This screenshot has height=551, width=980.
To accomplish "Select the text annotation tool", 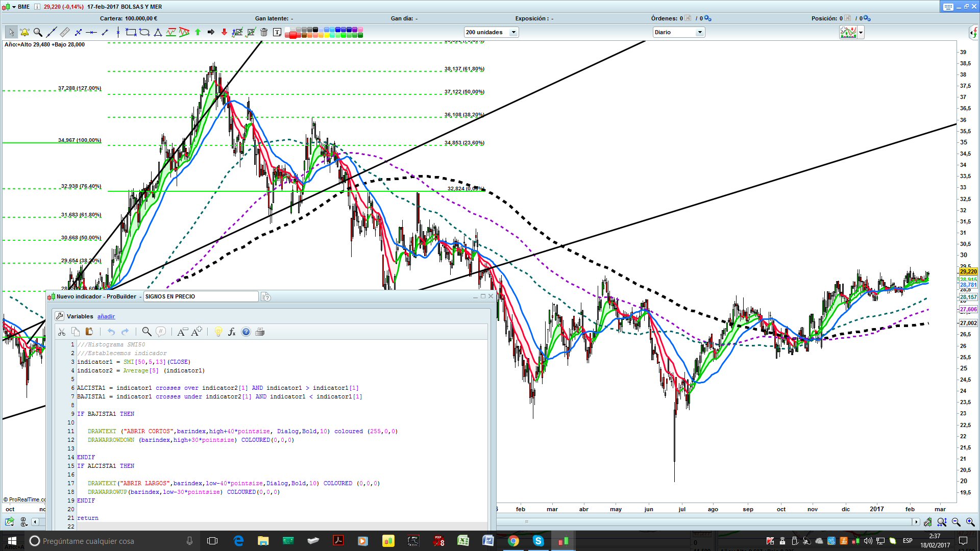I will tap(277, 32).
